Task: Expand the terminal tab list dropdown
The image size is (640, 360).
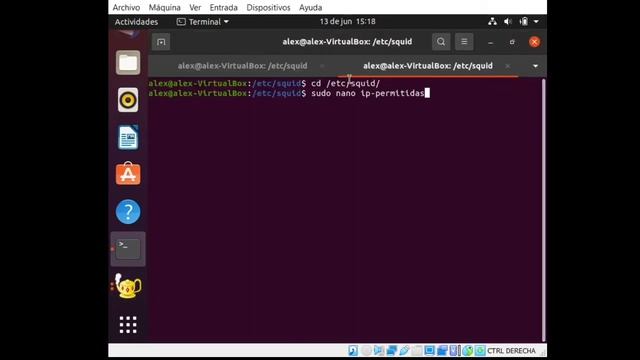Action: [x=535, y=66]
